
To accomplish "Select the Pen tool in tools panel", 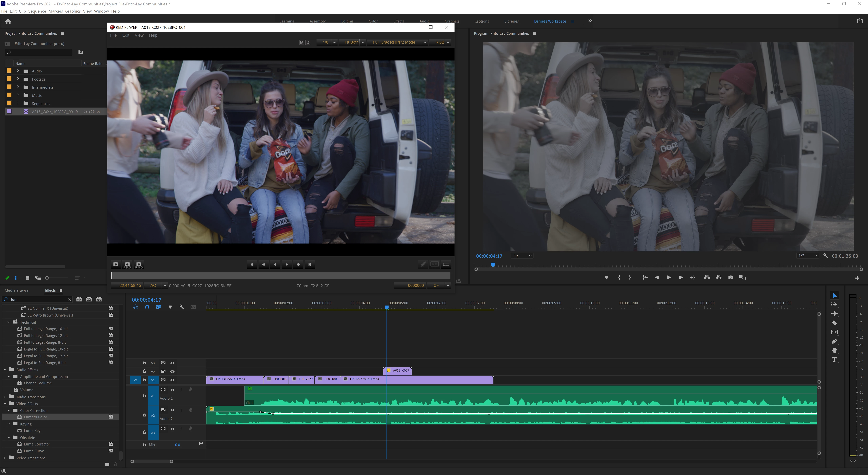I will 834,341.
